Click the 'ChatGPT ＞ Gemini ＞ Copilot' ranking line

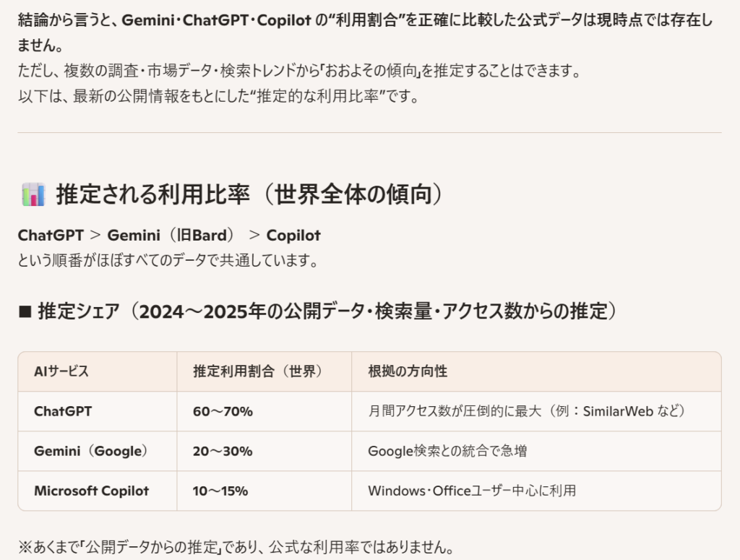point(169,235)
